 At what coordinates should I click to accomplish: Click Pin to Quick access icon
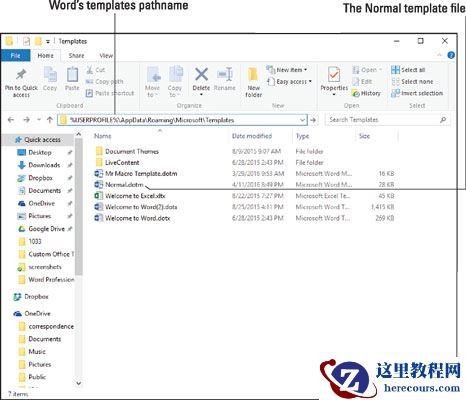coord(21,74)
